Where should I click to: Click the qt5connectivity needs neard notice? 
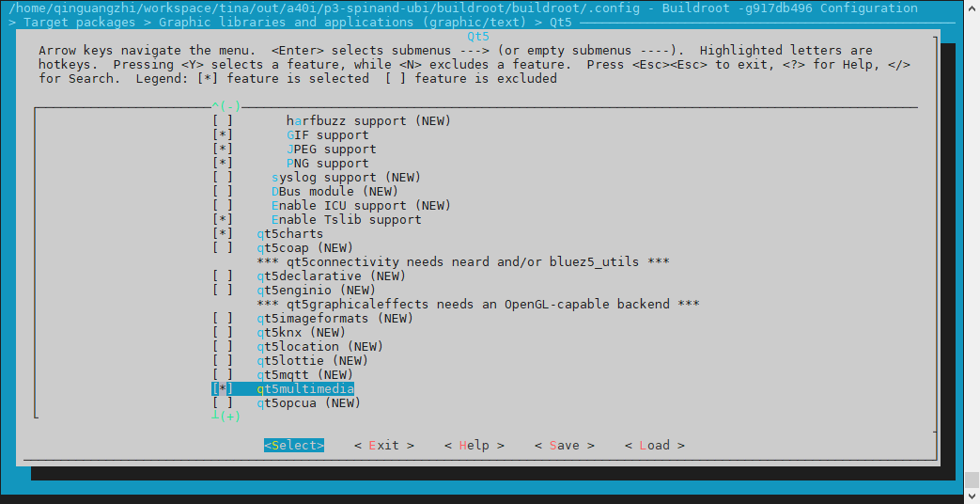point(463,262)
